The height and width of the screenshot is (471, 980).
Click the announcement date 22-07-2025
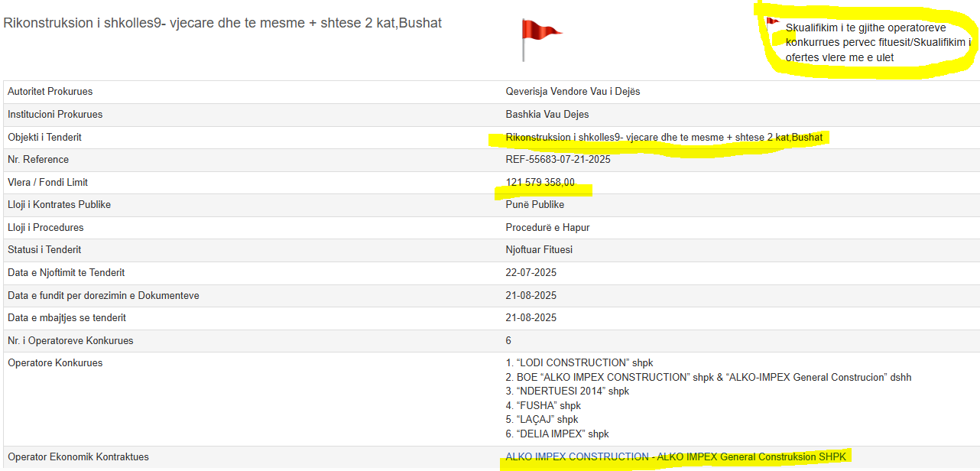(531, 273)
